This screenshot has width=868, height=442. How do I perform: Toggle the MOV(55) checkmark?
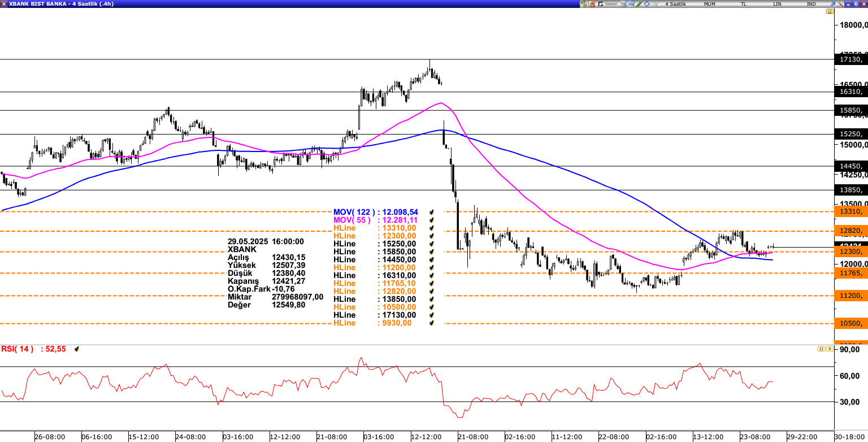click(x=432, y=220)
